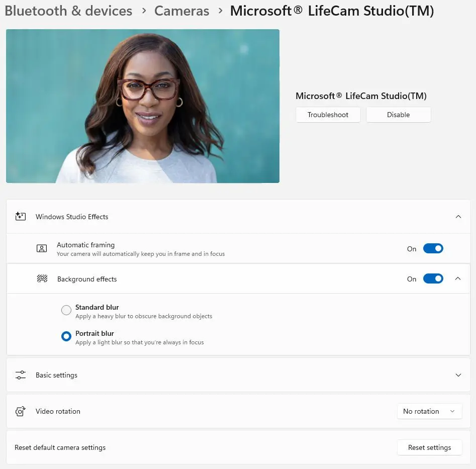
Task: Click the Windows Studio Effects label
Action: [72, 217]
